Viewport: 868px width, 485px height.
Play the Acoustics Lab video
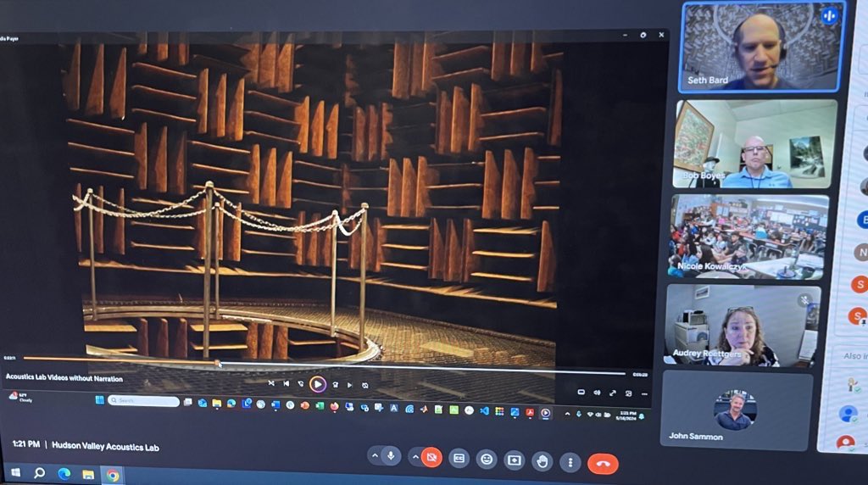tap(318, 384)
